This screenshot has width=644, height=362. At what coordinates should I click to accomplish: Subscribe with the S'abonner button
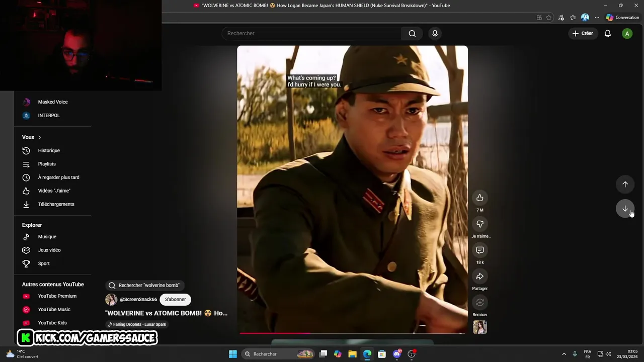tap(175, 300)
